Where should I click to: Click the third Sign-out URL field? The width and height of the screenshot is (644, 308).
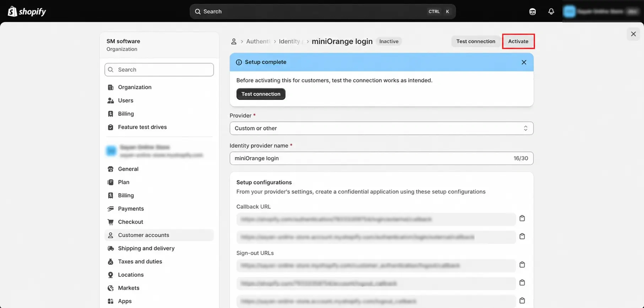pos(376,301)
